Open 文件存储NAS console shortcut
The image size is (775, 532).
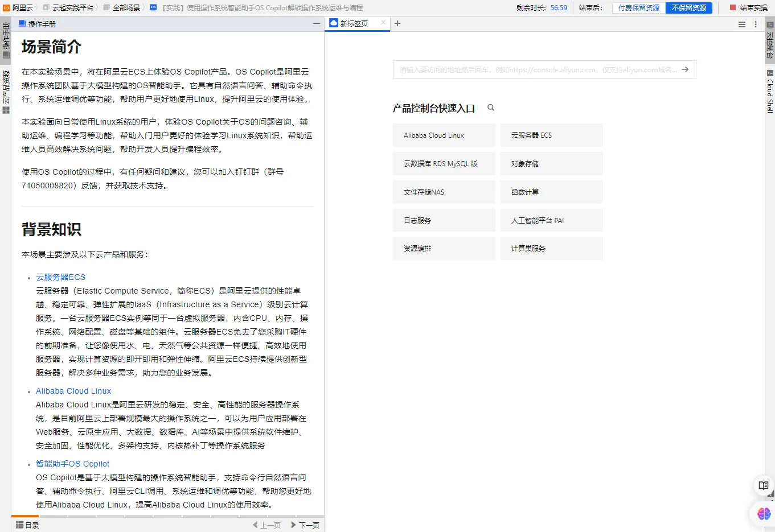[x=444, y=192]
